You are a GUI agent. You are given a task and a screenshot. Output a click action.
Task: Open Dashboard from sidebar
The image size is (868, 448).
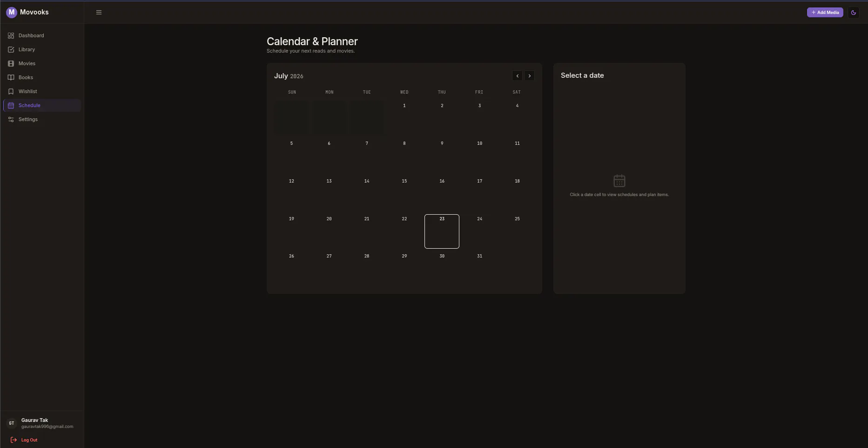pos(42,35)
